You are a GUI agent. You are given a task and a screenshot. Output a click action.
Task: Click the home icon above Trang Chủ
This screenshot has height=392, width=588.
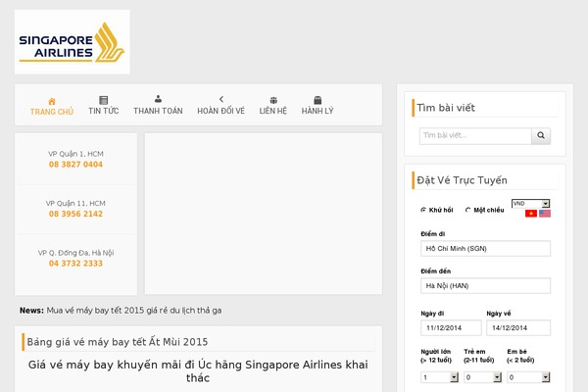point(52,101)
